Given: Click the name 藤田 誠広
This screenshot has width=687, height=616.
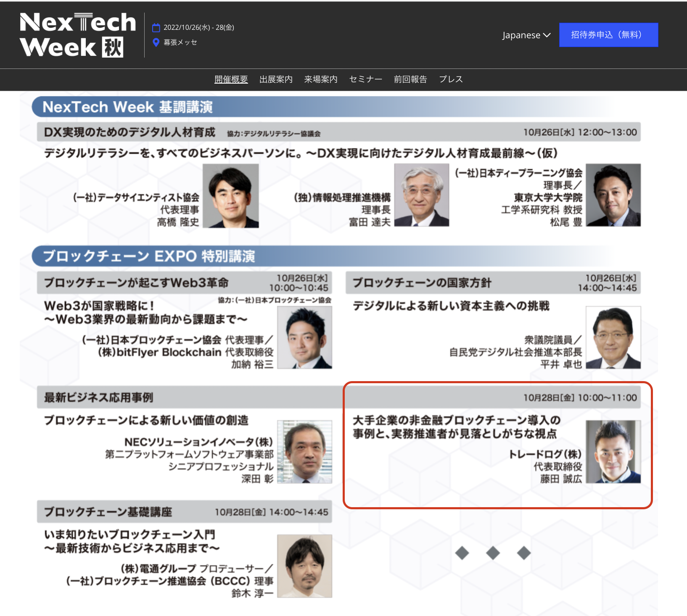Looking at the screenshot, I should [561, 479].
